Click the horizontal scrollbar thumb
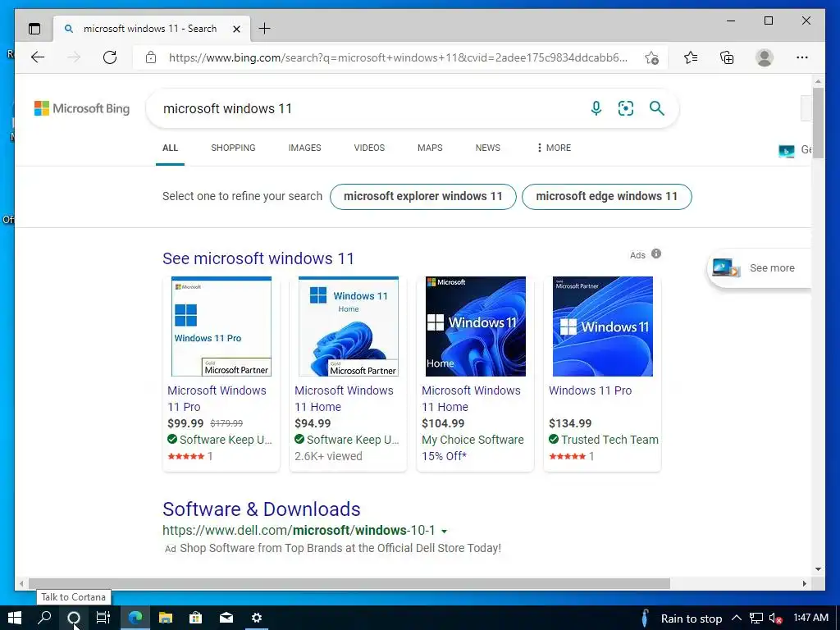This screenshot has width=840, height=630. click(349, 583)
